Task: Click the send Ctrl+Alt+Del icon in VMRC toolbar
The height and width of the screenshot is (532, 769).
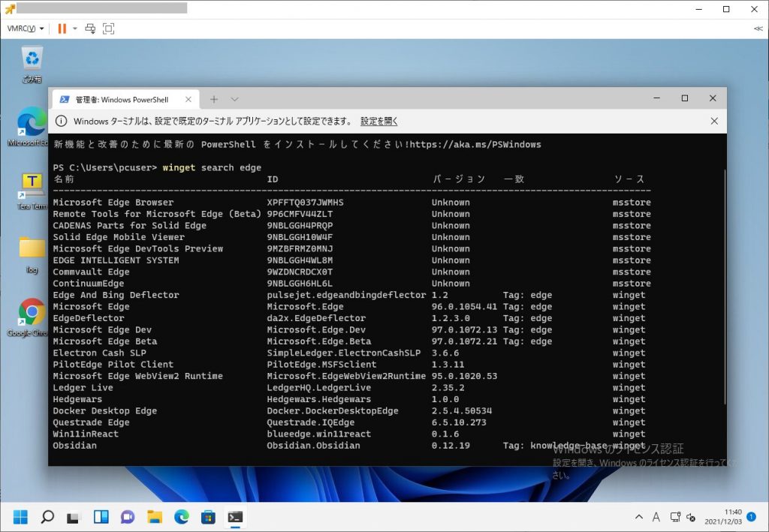Action: click(90, 29)
